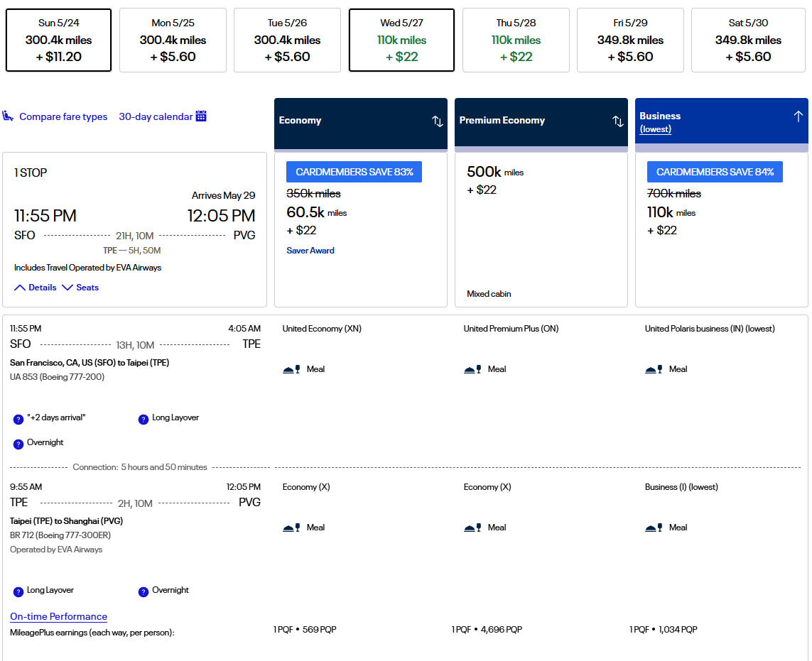Viewport: 812px width, 661px height.
Task: Switch to Fri 5/29 date option
Action: pyautogui.click(x=630, y=40)
